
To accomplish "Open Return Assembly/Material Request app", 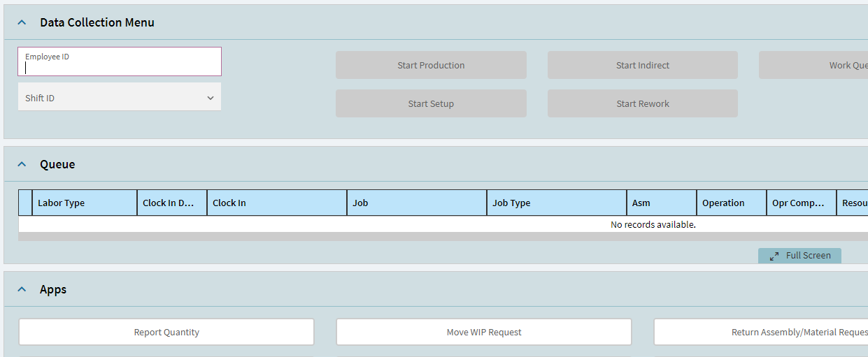I will point(761,332).
